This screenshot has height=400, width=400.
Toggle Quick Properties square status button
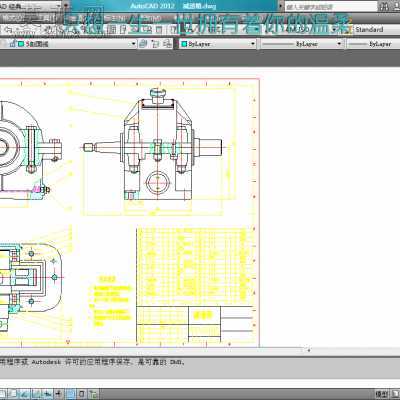pos(82,394)
